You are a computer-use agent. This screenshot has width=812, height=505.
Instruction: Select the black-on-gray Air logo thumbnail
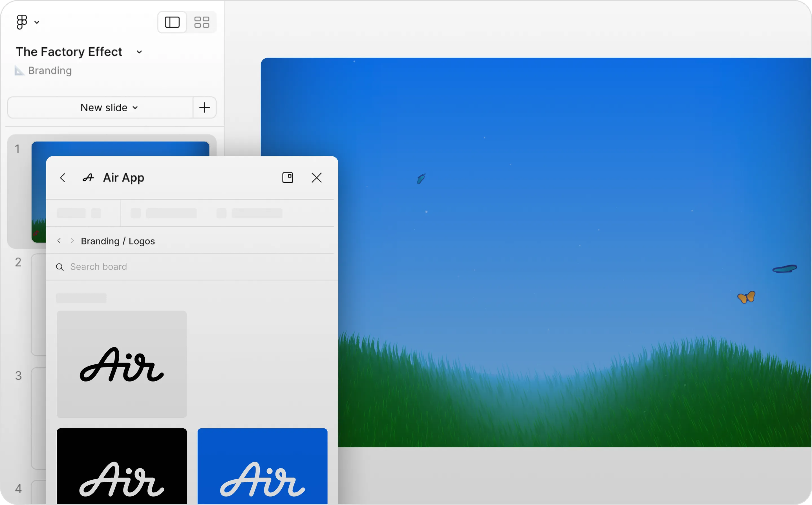point(122,364)
